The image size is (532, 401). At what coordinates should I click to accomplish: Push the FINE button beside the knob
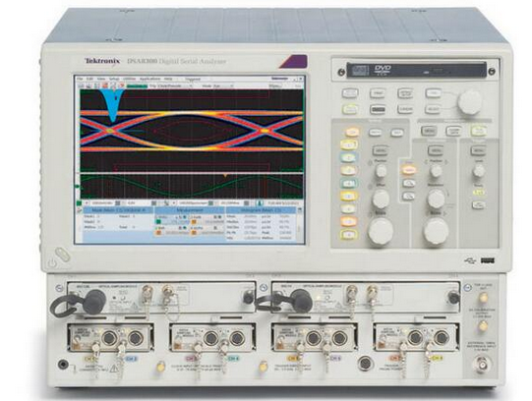click(434, 93)
